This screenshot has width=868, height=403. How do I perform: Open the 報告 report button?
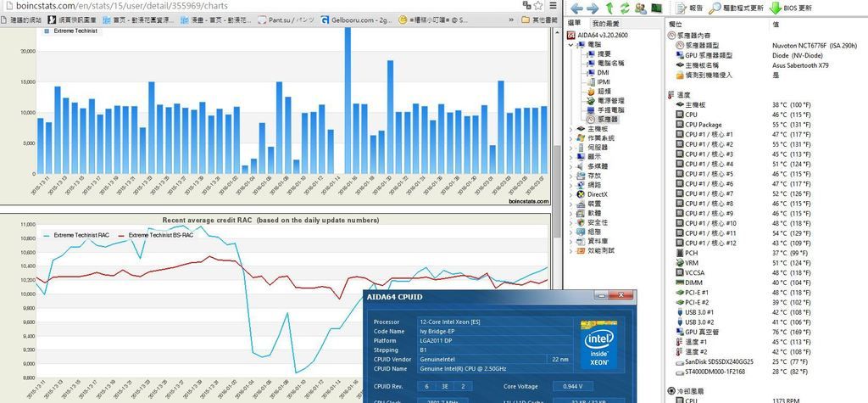tap(689, 8)
